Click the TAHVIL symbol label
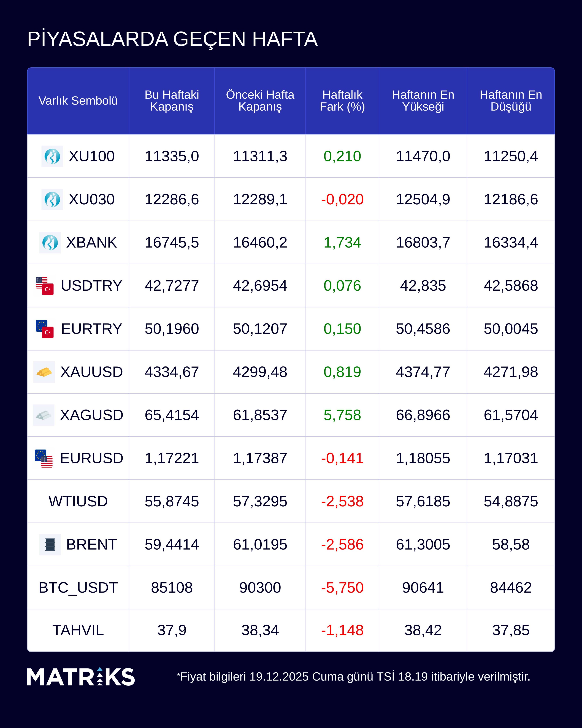582x728 pixels. [x=78, y=630]
